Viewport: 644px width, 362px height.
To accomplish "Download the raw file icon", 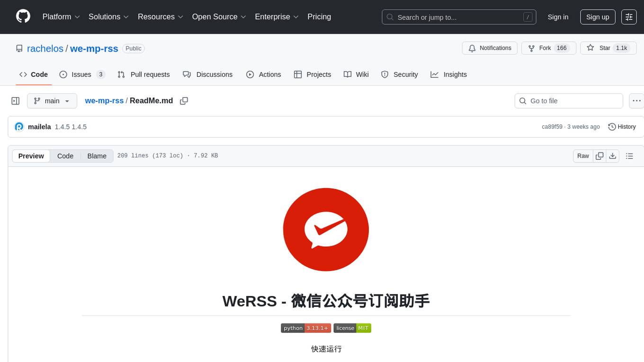I will pos(613,156).
